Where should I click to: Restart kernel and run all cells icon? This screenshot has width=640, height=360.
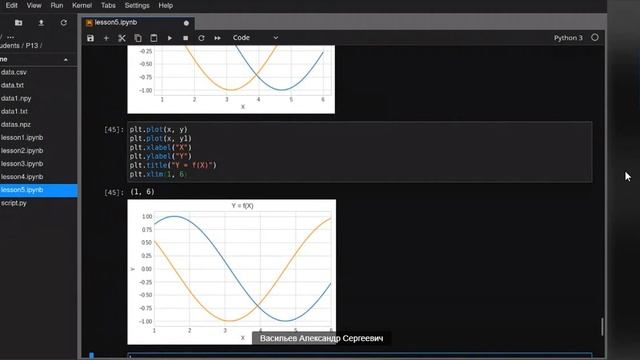pos(218,38)
